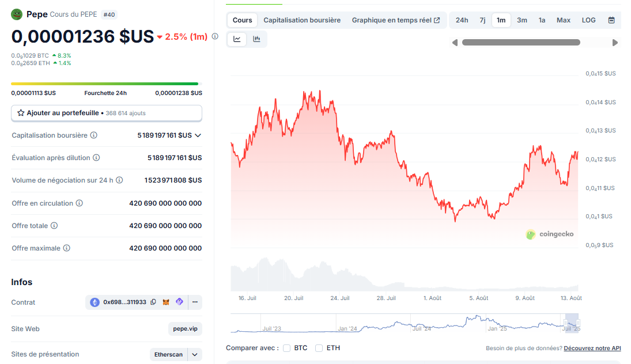Click the 0,0₈1029 BTC price line
Screen dimensions: 631x364
click(41, 55)
